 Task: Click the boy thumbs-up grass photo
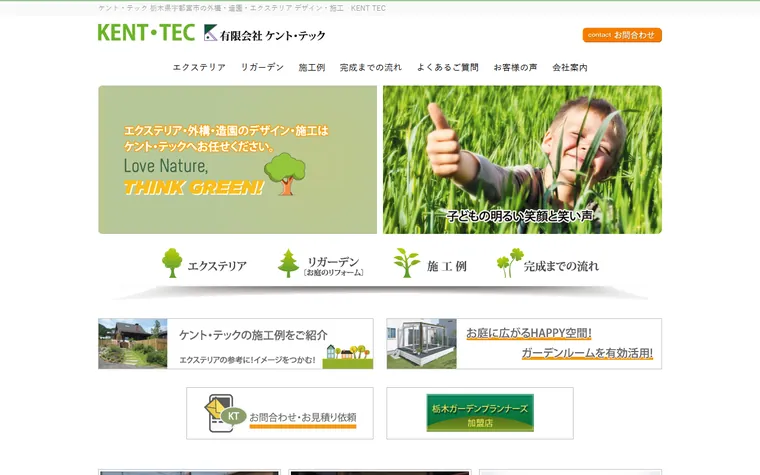pos(522,160)
